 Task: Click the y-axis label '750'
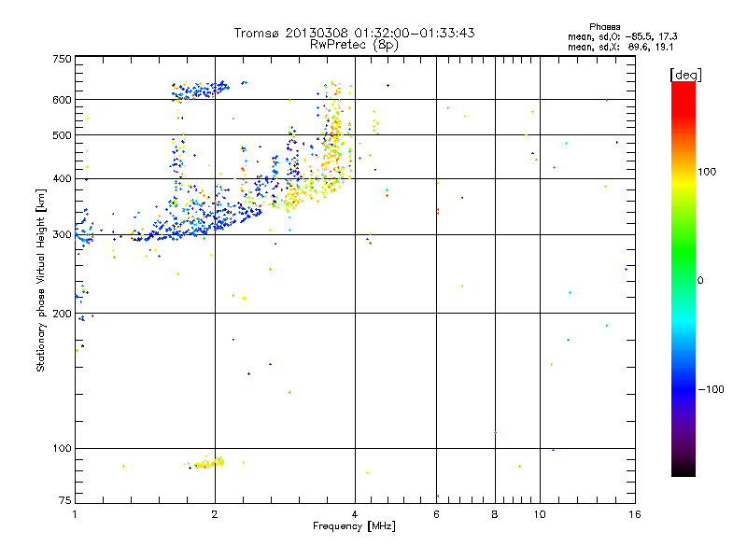pos(62,59)
